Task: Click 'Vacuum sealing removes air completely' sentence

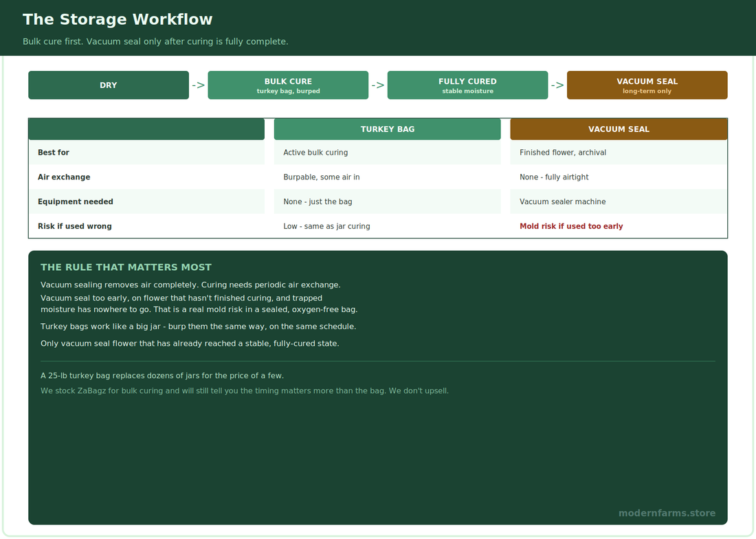Action: coord(190,285)
